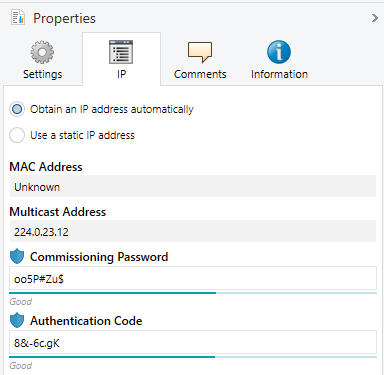Click the Commissioning Password label
The width and height of the screenshot is (384, 375).
(99, 257)
